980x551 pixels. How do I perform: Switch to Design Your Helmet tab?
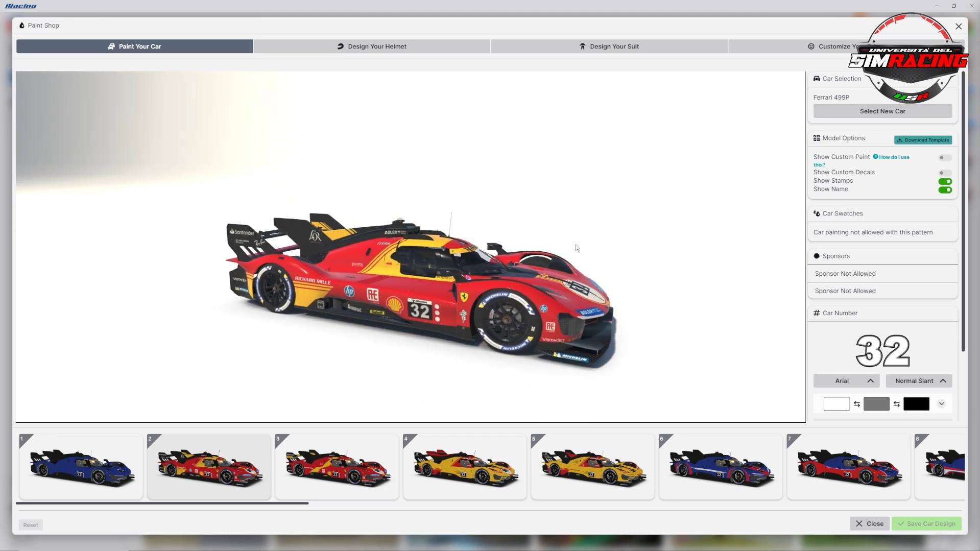pos(372,46)
